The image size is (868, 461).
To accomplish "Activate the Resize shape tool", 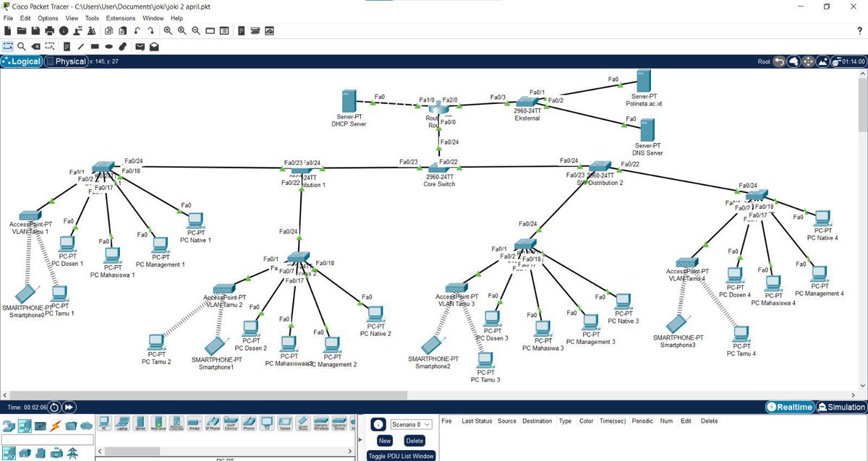I will point(49,46).
